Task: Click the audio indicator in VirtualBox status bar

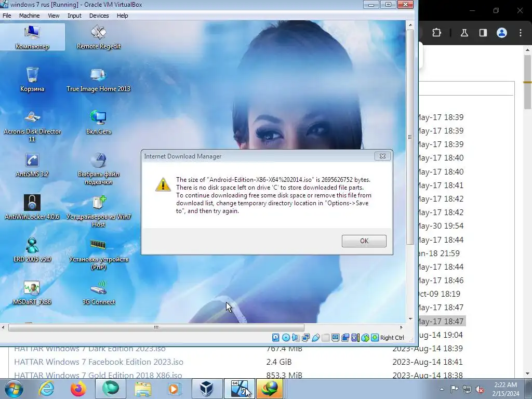Action: pos(296,338)
